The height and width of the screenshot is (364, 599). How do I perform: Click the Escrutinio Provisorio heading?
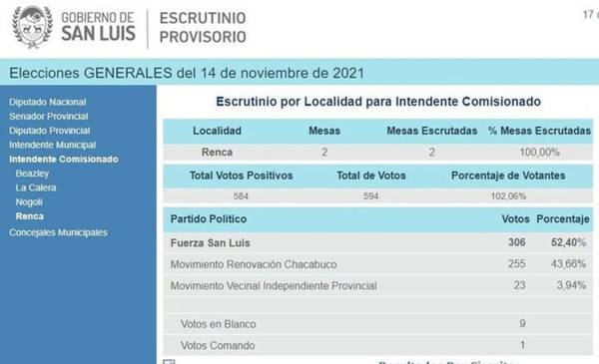203,28
